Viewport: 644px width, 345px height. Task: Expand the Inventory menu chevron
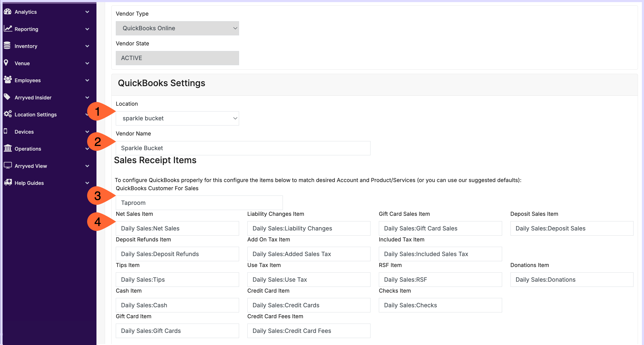(87, 46)
